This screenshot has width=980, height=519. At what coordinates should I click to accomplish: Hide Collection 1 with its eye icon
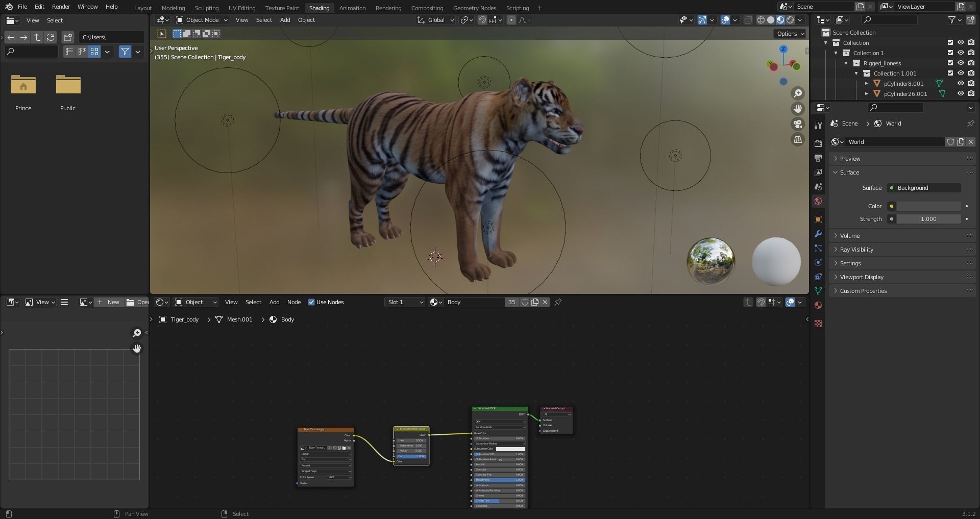click(x=961, y=53)
